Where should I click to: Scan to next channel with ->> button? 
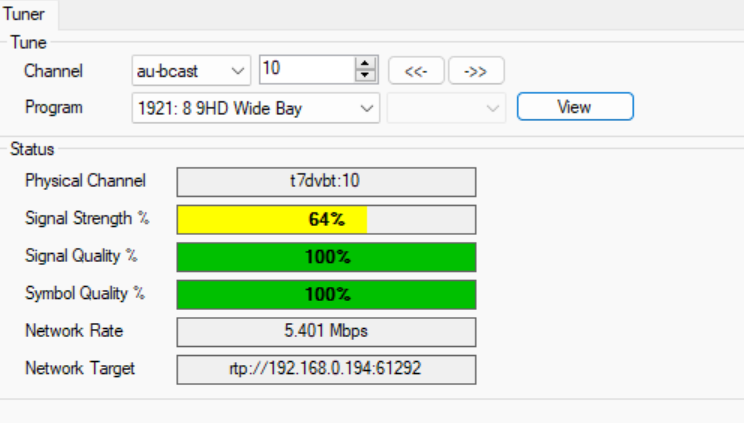(x=476, y=71)
